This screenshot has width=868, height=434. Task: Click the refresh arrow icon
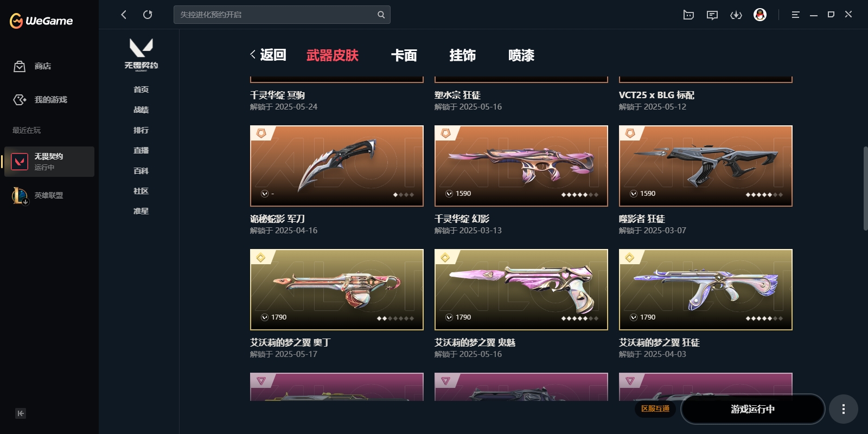point(148,15)
